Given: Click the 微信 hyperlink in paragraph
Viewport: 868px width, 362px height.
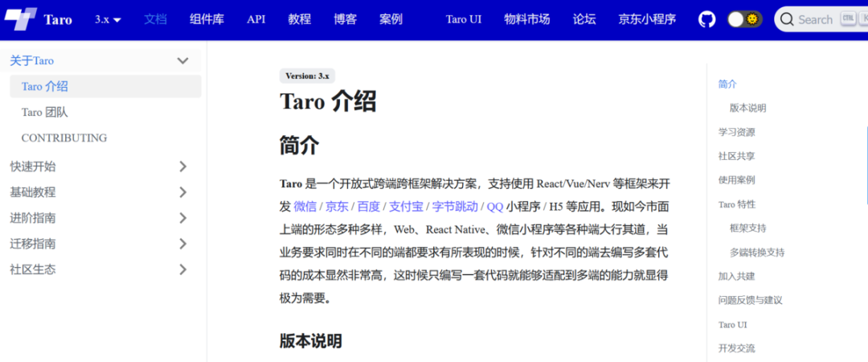Looking at the screenshot, I should tap(305, 207).
